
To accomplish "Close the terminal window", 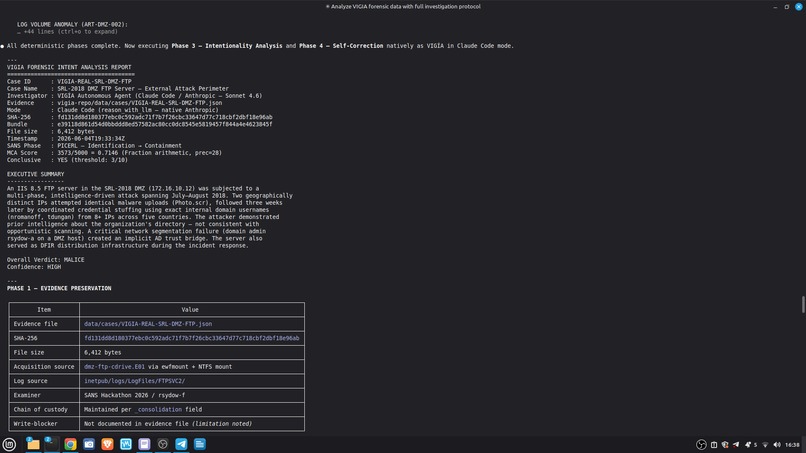I will [x=799, y=7].
